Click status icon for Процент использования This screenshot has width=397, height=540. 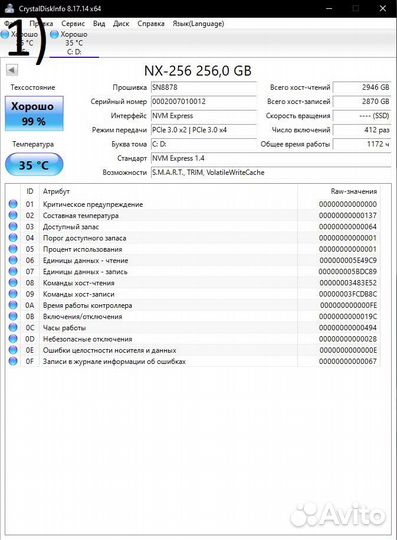coord(13,249)
